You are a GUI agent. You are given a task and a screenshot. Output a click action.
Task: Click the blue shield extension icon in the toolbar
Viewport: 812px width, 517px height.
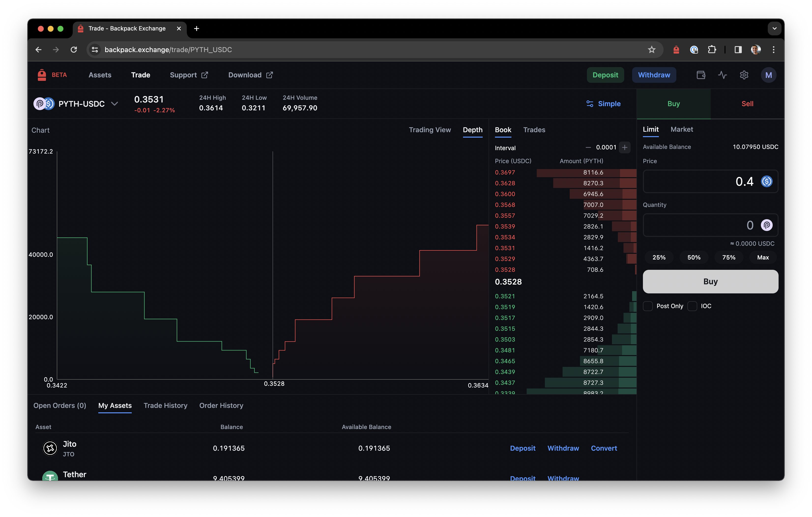[x=694, y=50]
